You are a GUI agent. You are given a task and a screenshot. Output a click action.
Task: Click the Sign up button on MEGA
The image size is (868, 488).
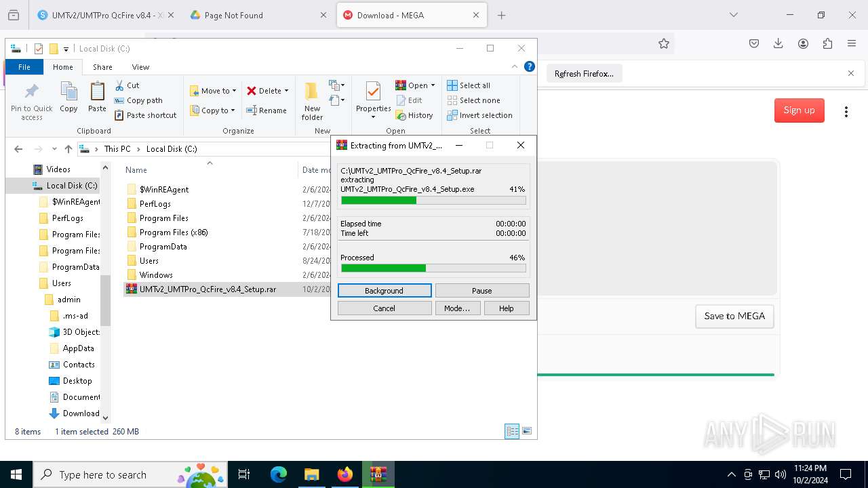pyautogui.click(x=799, y=110)
